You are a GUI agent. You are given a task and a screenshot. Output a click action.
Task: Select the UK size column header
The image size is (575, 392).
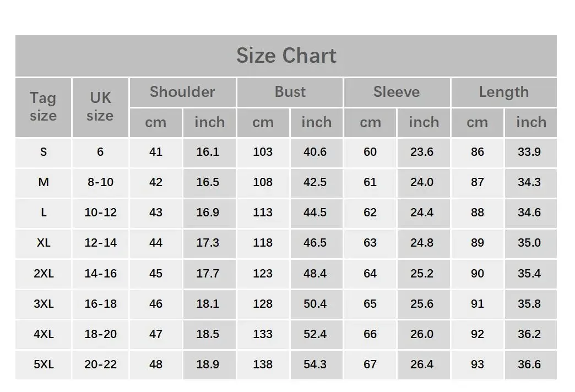100,107
